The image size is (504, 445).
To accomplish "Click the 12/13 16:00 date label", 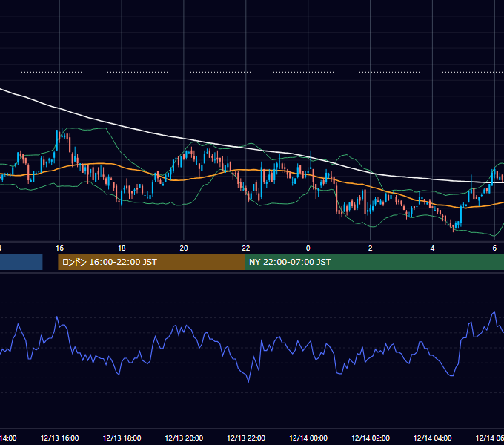I will 59,438.
